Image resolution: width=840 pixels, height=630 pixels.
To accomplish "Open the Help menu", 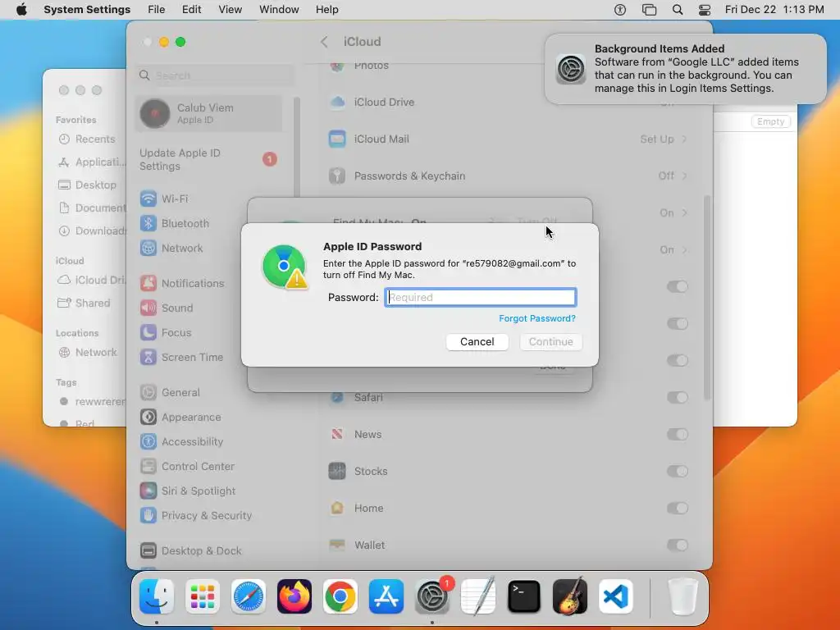I will pyautogui.click(x=326, y=10).
